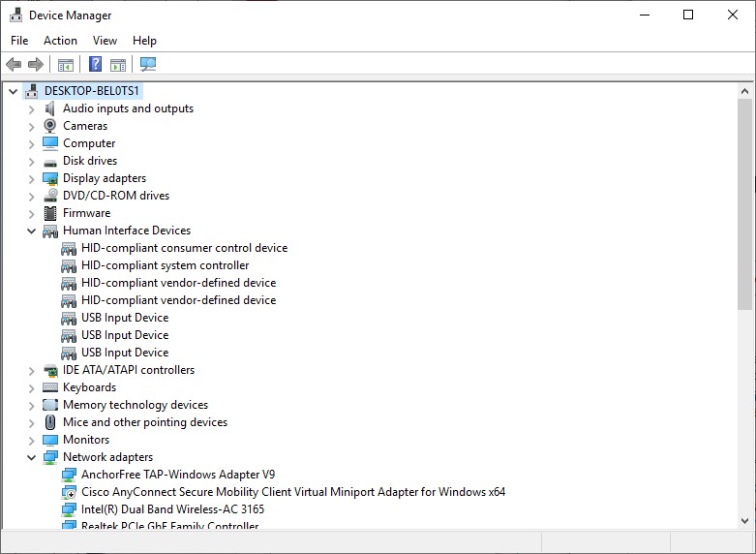This screenshot has width=756, height=554.
Task: Click the Memory technology devices icon
Action: point(50,405)
